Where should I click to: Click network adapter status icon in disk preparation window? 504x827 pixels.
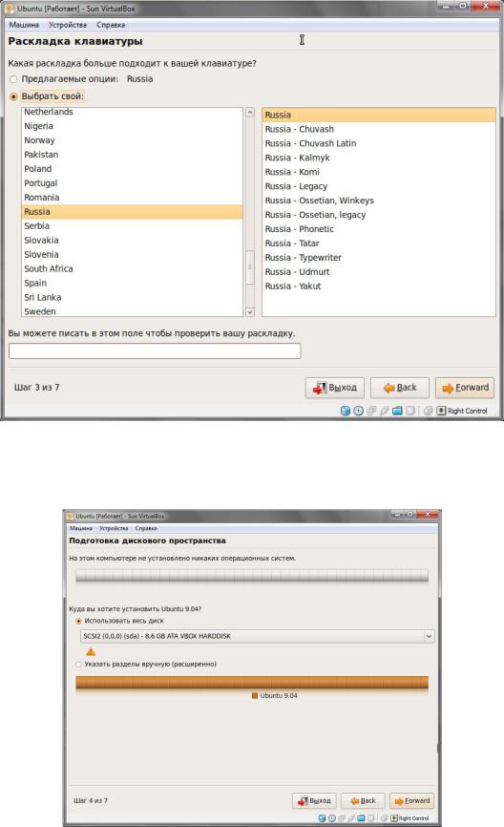pyautogui.click(x=342, y=818)
